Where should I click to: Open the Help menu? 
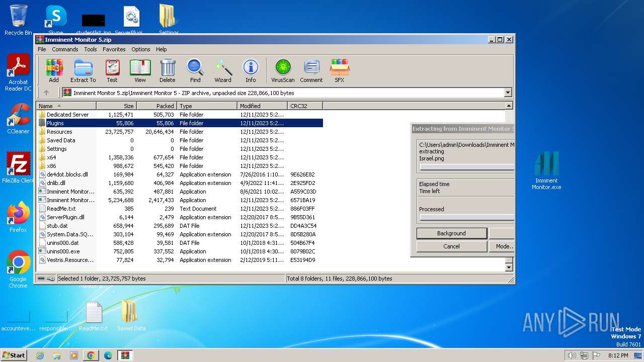click(x=161, y=49)
